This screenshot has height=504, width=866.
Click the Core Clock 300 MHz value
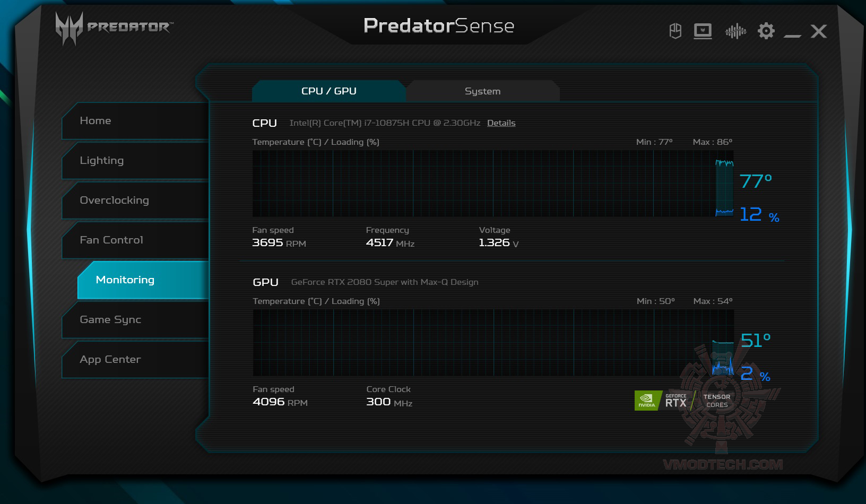[389, 402]
